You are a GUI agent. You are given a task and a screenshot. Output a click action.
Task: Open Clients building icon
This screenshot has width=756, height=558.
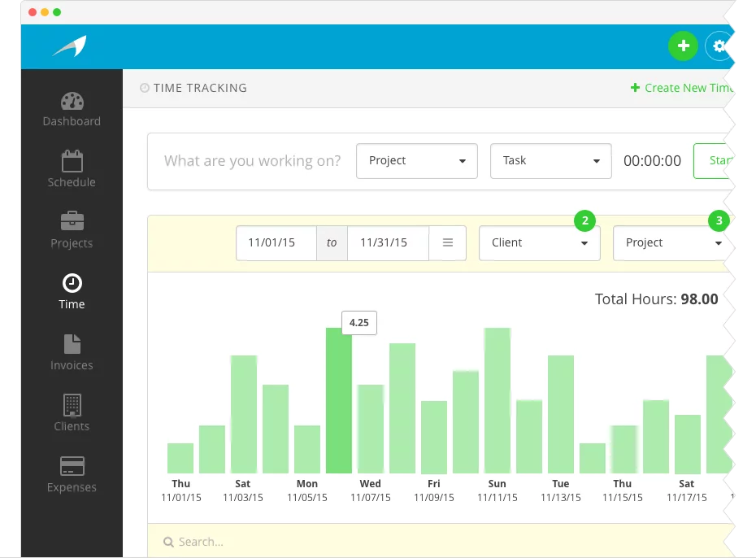[72, 405]
